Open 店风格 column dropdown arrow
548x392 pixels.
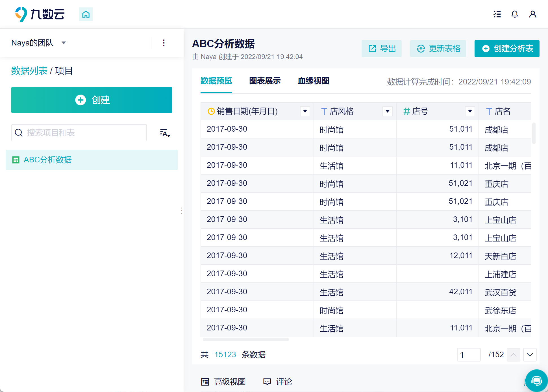click(388, 111)
